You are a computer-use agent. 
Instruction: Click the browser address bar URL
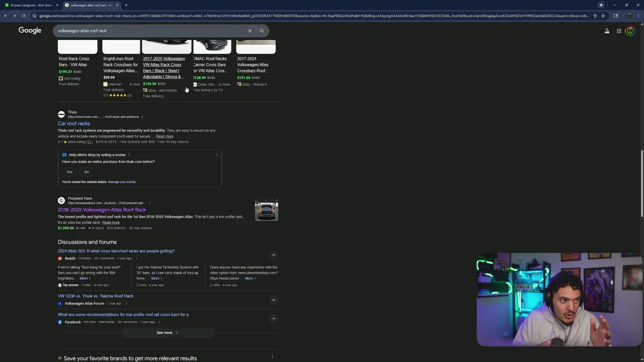(314, 16)
